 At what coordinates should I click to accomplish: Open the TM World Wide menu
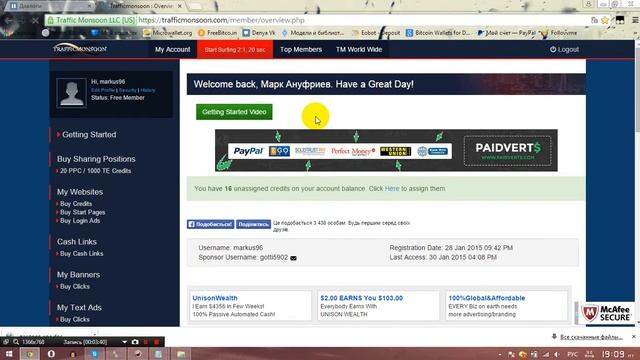[x=359, y=49]
